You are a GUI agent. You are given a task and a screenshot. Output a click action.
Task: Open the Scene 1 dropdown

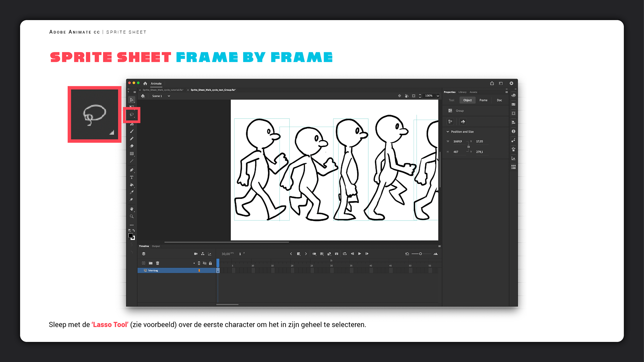169,96
